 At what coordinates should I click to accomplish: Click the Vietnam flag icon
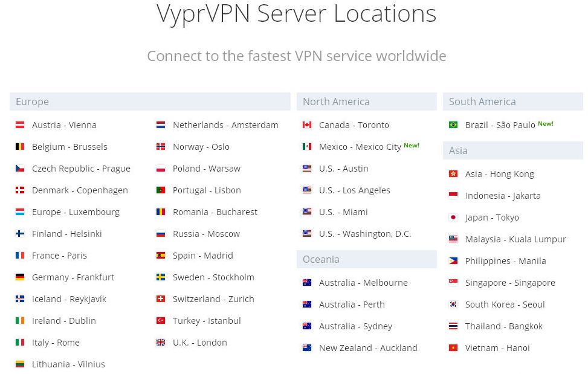point(453,348)
